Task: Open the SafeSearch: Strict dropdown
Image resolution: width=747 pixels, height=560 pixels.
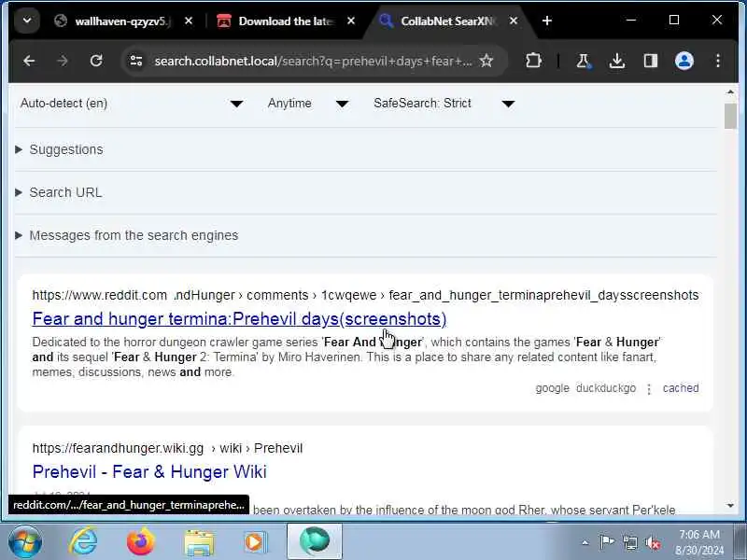Action: pos(444,104)
